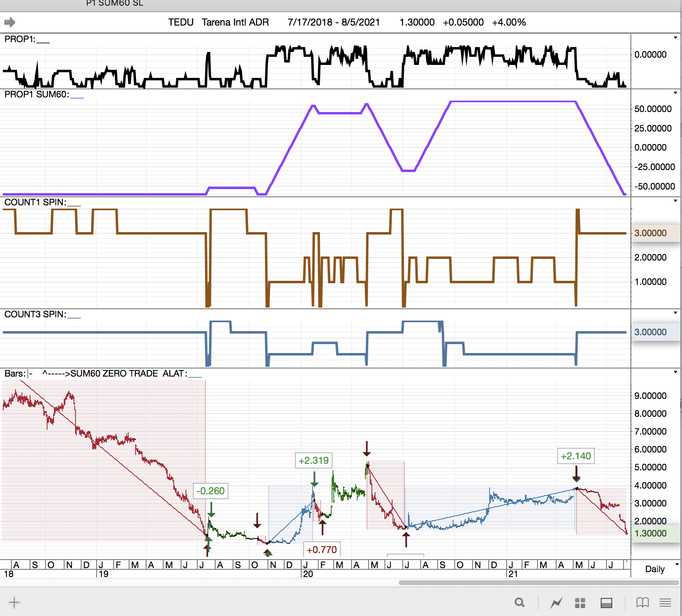The image size is (682, 616).
Task: Click the black PROP1 line color swatch
Action: [x=43, y=43]
